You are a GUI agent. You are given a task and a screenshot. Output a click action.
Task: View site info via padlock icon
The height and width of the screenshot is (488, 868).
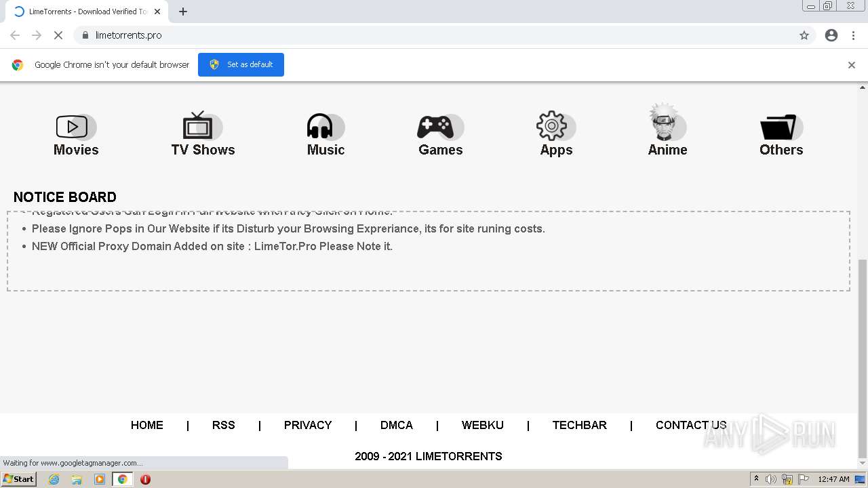(x=85, y=35)
